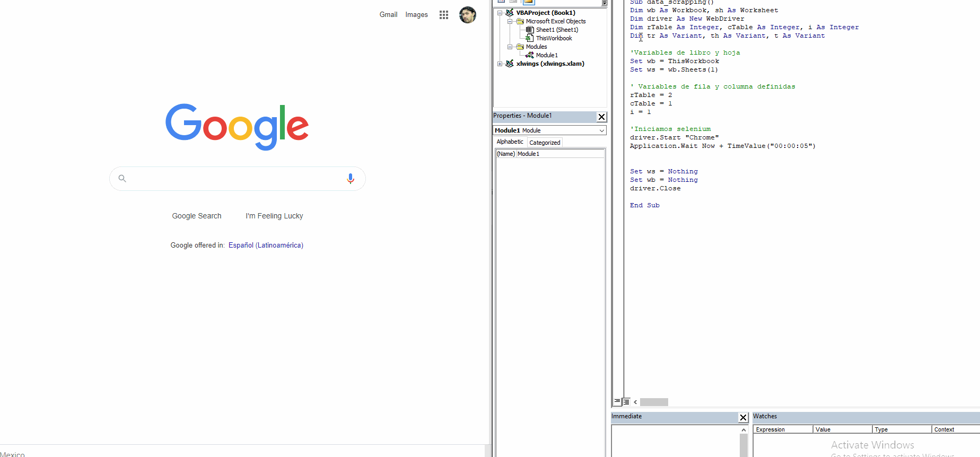
Task: Click the Value column header in Watches
Action: pyautogui.click(x=843, y=429)
